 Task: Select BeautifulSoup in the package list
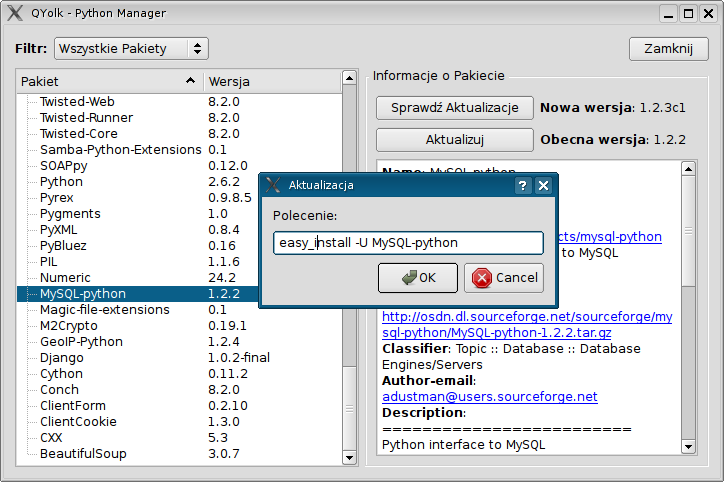click(x=83, y=454)
